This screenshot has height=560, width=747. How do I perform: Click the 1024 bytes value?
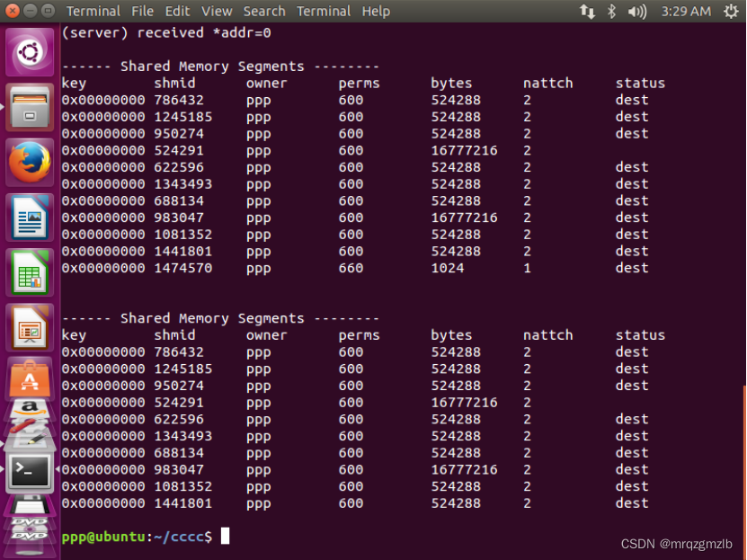(448, 268)
